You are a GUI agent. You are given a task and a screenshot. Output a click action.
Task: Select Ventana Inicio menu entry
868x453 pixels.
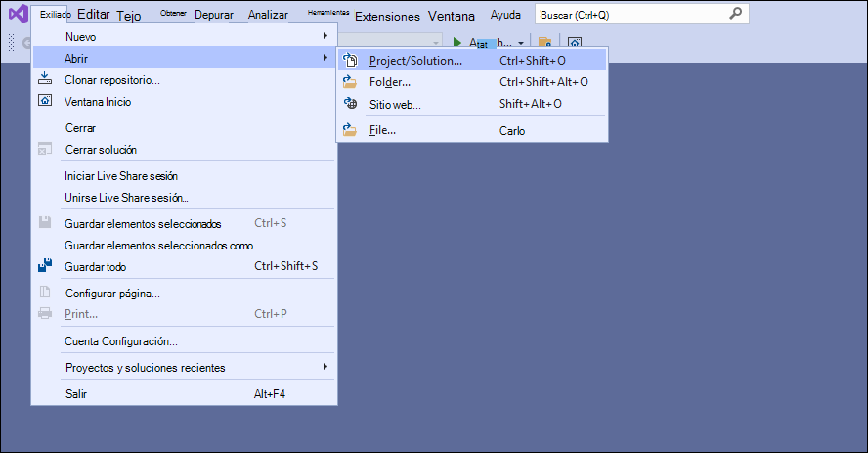[185, 102]
